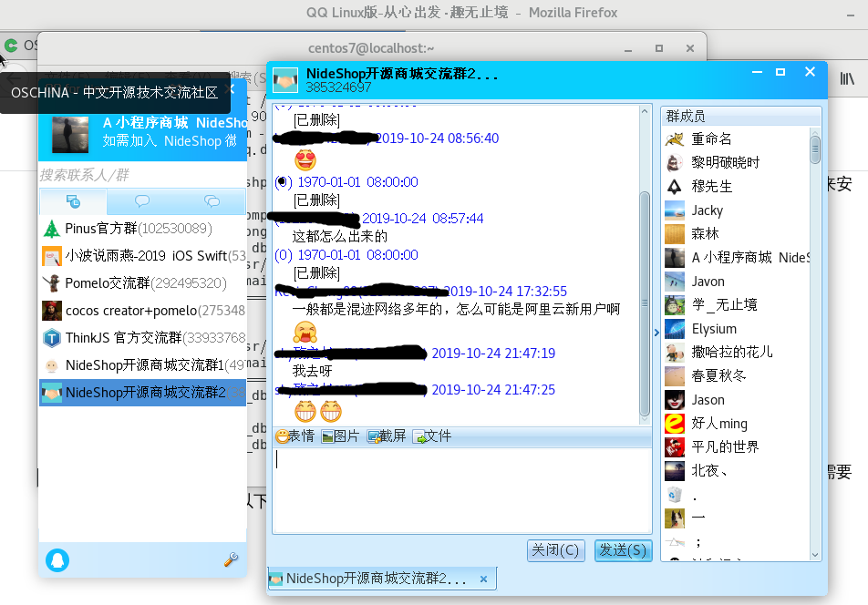Click member 北夜、 avatar icon
This screenshot has height=605, width=868.
pyautogui.click(x=675, y=471)
